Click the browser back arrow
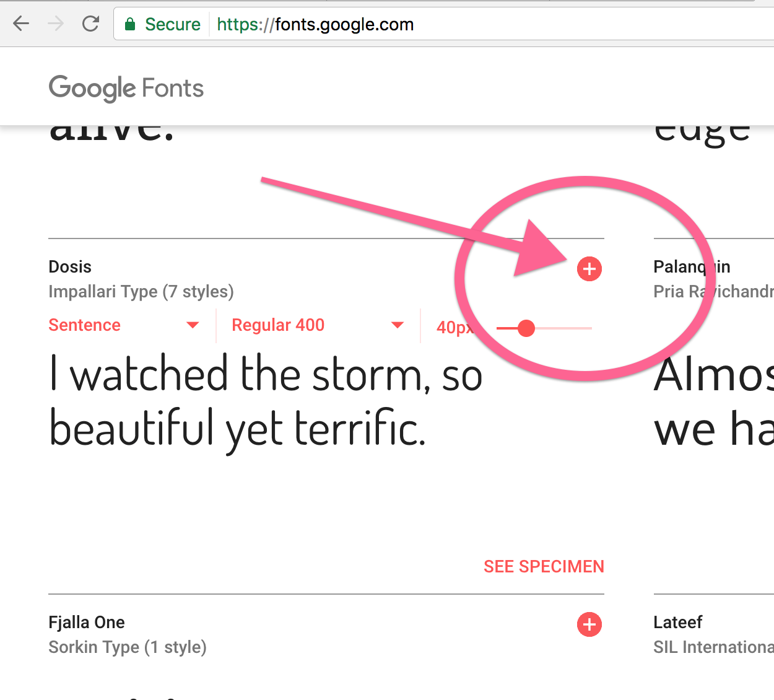774x700 pixels. point(21,24)
